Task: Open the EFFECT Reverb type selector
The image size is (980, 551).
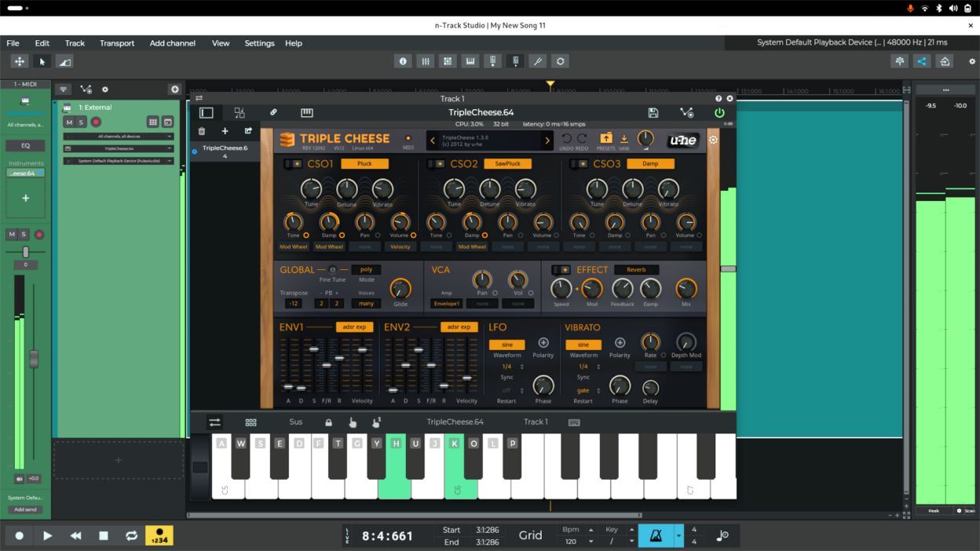Action: pos(636,270)
